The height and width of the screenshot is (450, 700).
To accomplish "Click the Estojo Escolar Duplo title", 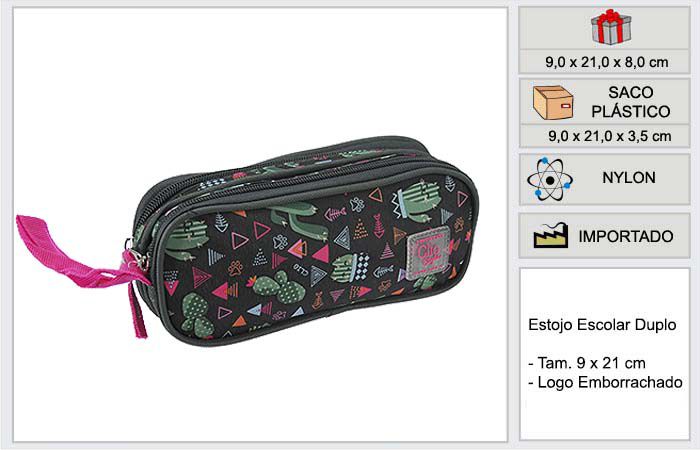I will click(602, 325).
